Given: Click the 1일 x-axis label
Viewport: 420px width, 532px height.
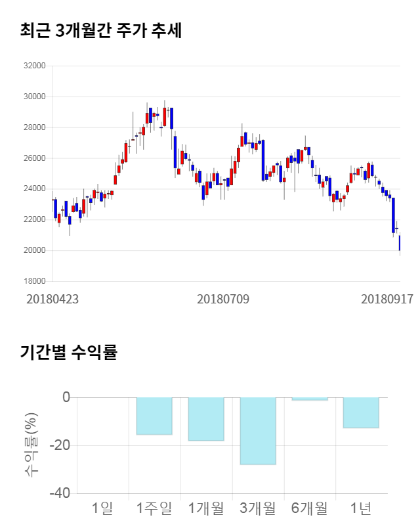Looking at the screenshot, I should coord(102,508).
